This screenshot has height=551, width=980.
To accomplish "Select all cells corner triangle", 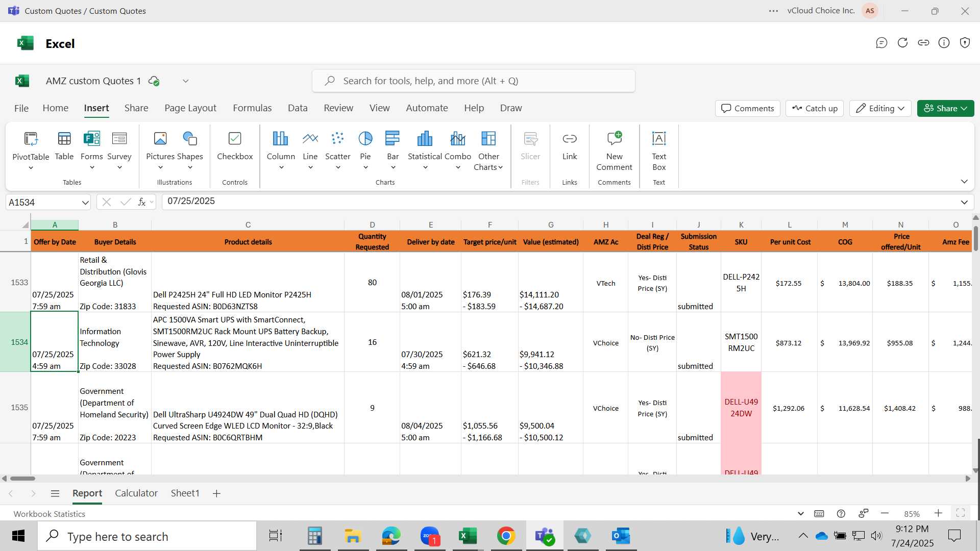I will point(25,225).
